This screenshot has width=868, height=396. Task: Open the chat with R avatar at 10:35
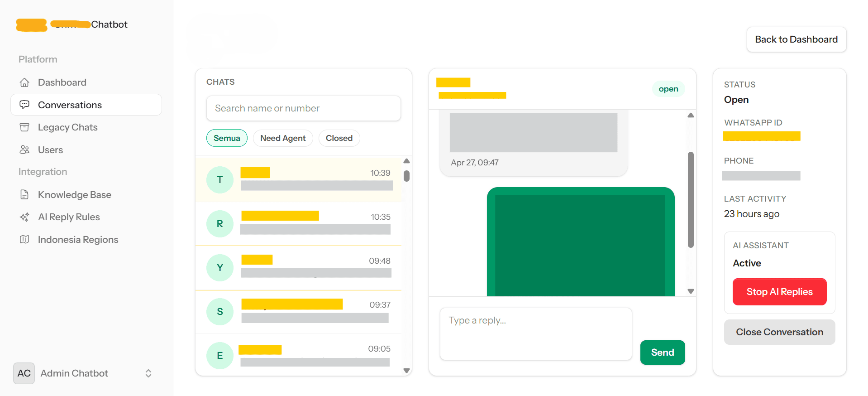[299, 224]
